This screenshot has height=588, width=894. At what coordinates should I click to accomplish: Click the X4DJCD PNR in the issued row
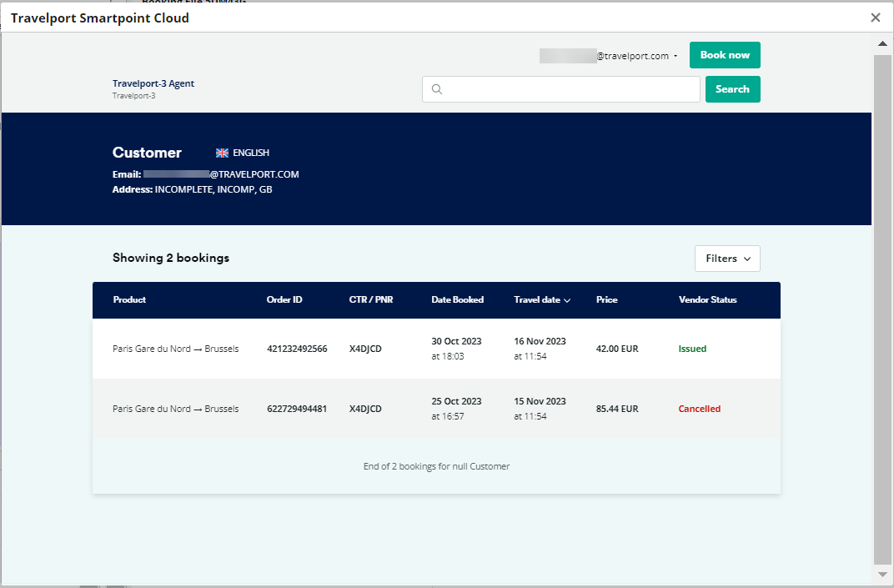[x=365, y=349]
